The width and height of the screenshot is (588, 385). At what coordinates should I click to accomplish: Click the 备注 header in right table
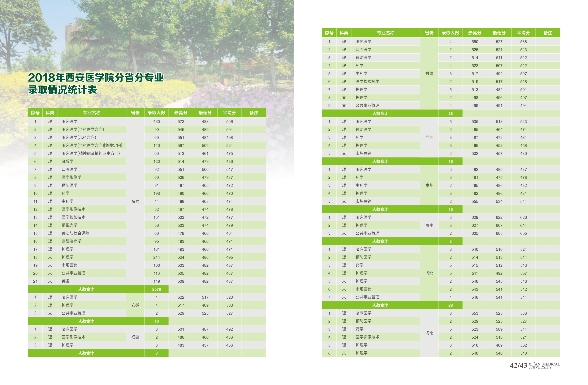pyautogui.click(x=547, y=33)
